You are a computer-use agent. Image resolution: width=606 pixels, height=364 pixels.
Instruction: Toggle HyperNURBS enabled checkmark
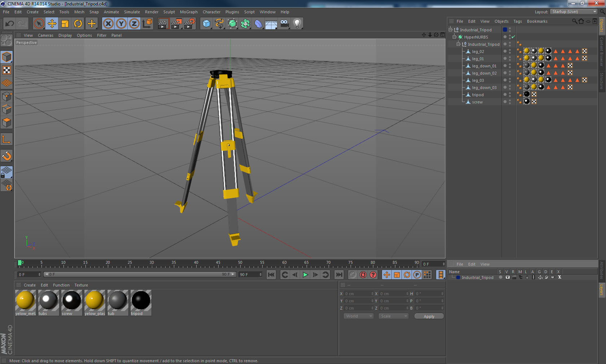pos(513,37)
